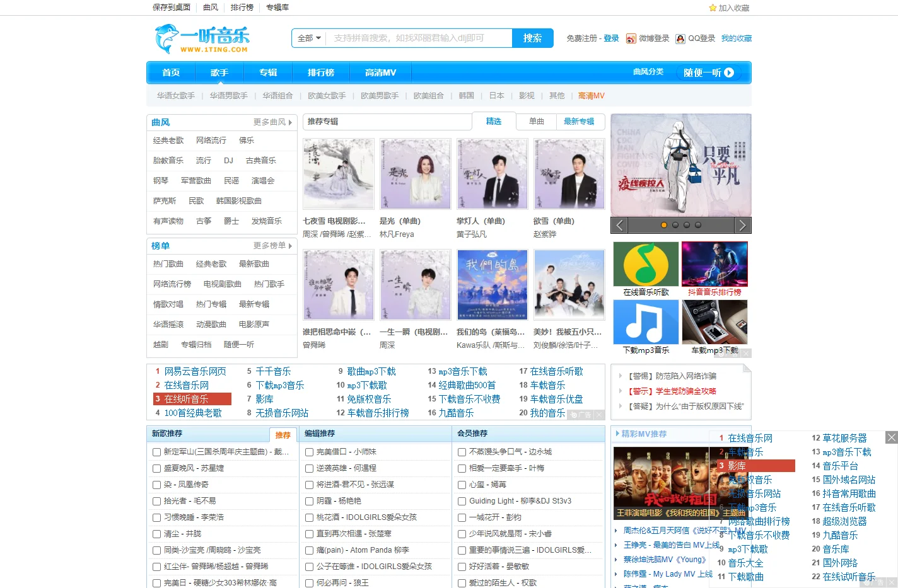Open the 下载mp3音乐 blue note icon
Viewport: 898px width, 588px height.
(x=646, y=322)
